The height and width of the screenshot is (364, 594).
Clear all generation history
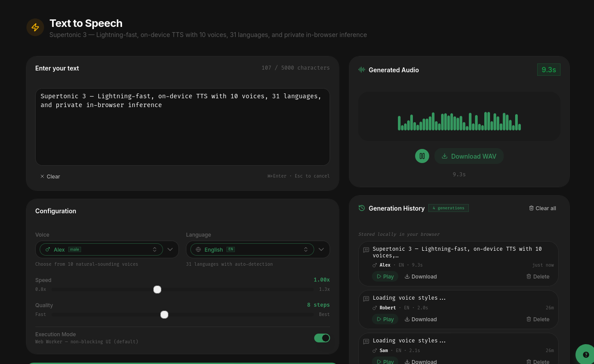pyautogui.click(x=542, y=208)
